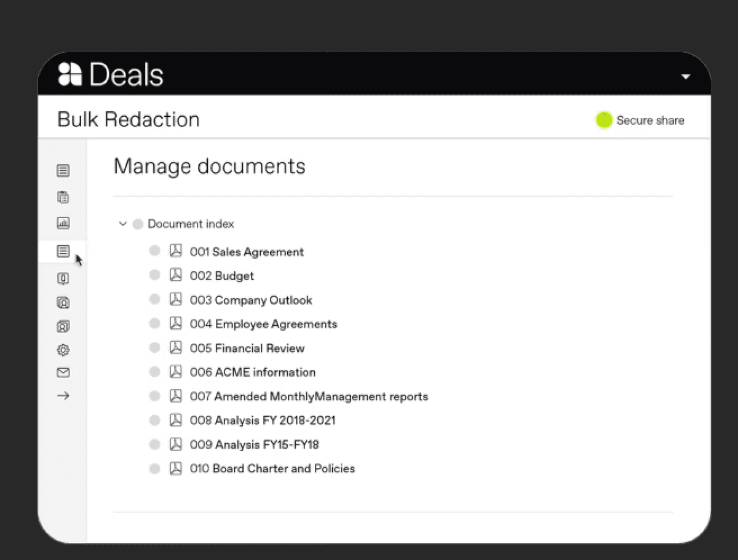
Task: Click PDF icon beside 009 Analysis FY15-FY18
Action: (x=176, y=444)
